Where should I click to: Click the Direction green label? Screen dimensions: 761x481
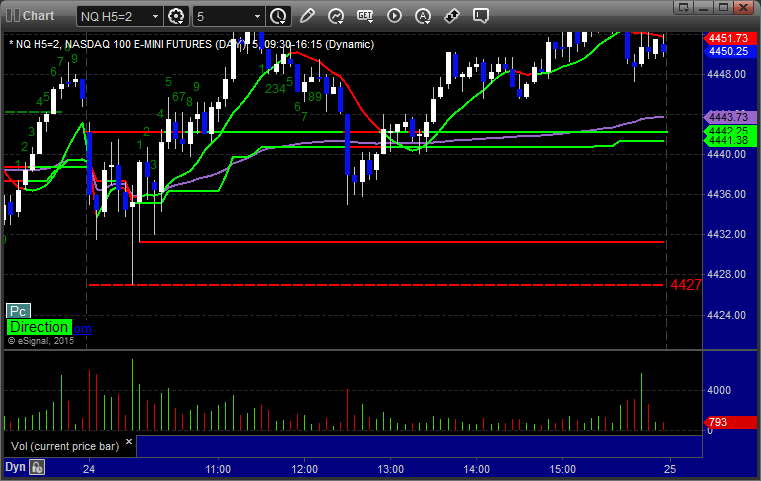[39, 327]
